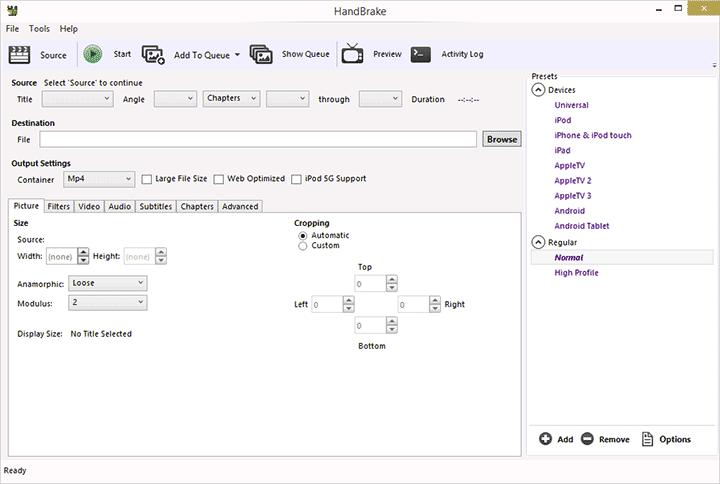Open Add To Queue dropdown arrow
720x484 pixels.
(x=237, y=55)
